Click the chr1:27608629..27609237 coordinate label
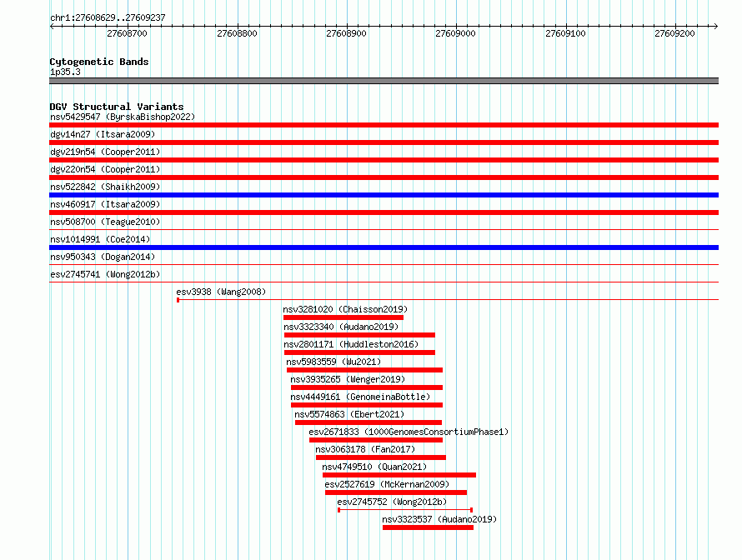Screen dimensions: 742x560 pos(108,17)
